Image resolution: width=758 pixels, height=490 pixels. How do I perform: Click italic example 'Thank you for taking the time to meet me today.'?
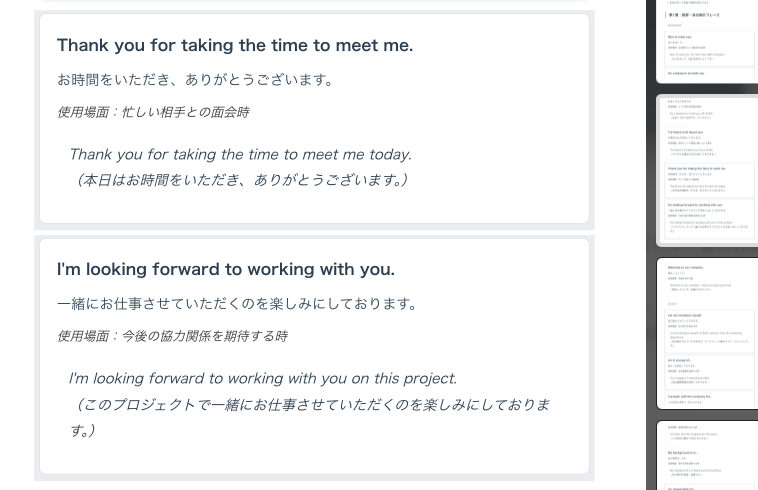coord(240,154)
